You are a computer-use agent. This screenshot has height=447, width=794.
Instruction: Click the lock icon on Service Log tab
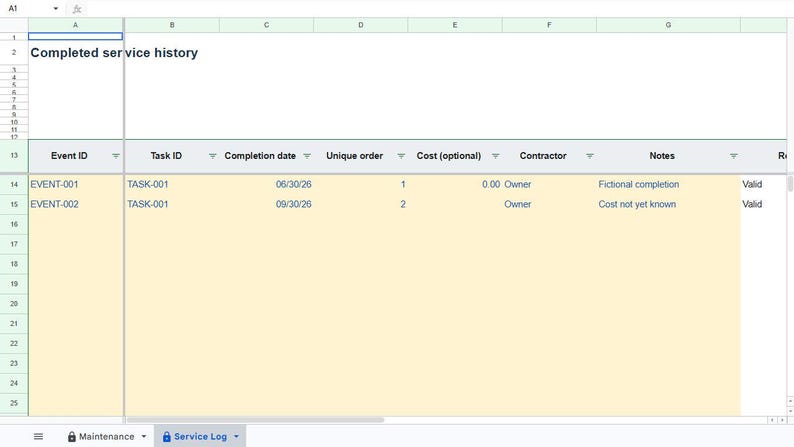[167, 436]
